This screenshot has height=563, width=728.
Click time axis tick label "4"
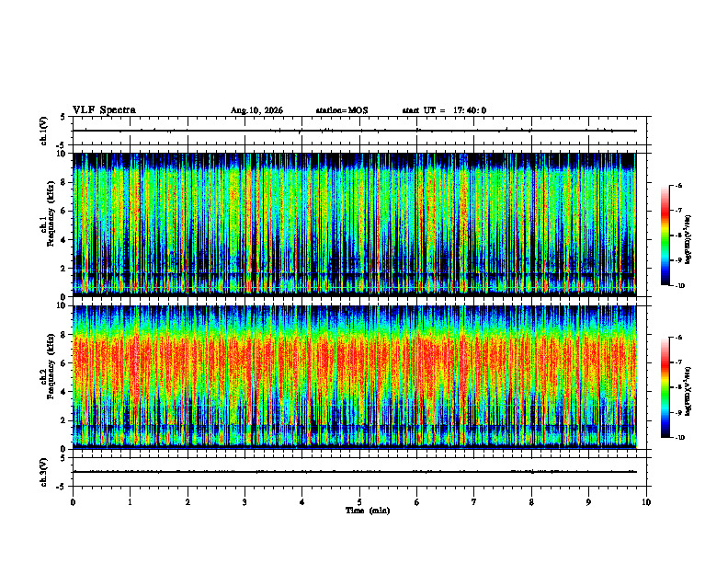302,502
